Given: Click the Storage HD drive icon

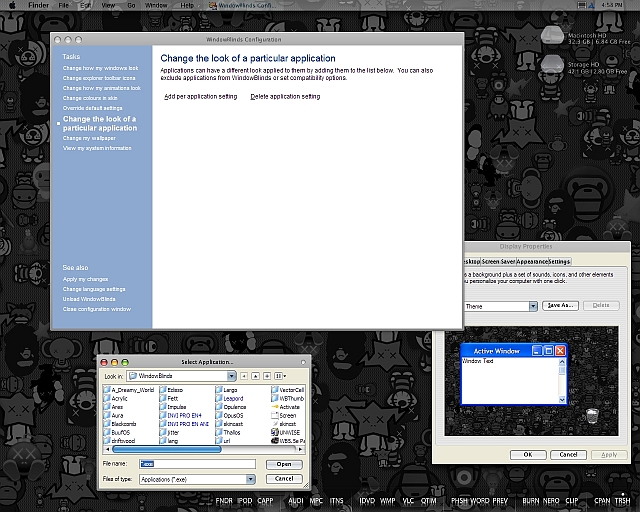Looking at the screenshot, I should (552, 65).
